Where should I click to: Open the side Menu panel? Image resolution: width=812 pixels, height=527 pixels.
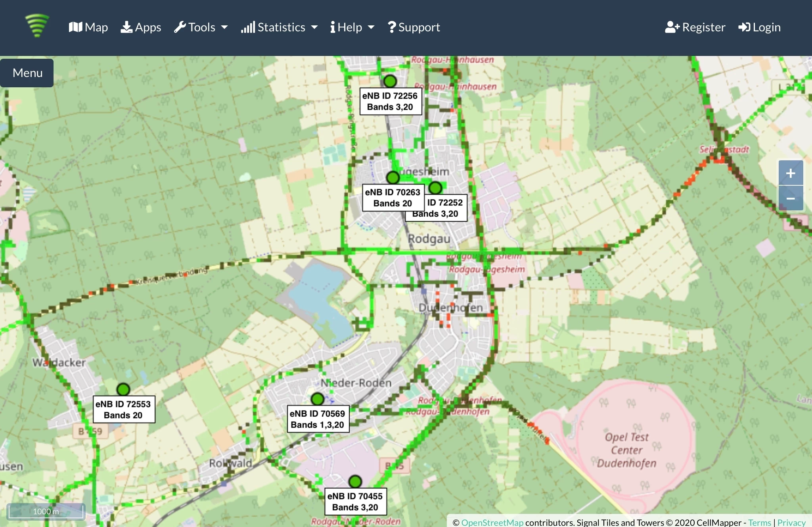tap(27, 73)
